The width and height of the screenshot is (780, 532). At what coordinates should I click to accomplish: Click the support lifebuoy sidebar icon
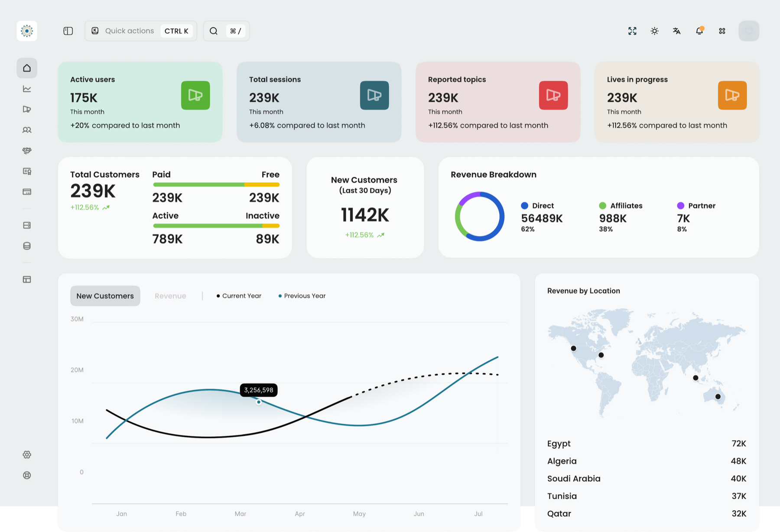tap(27, 475)
